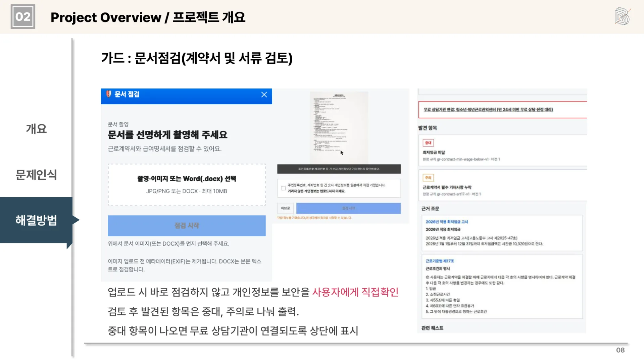Click the 주의 severity badge
The height and width of the screenshot is (362, 644).
tap(428, 178)
